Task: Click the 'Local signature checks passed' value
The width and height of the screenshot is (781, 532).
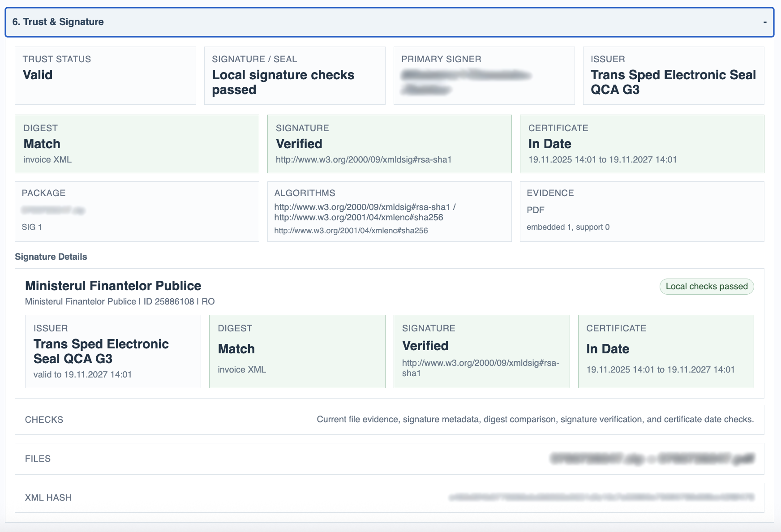Action: (x=283, y=82)
